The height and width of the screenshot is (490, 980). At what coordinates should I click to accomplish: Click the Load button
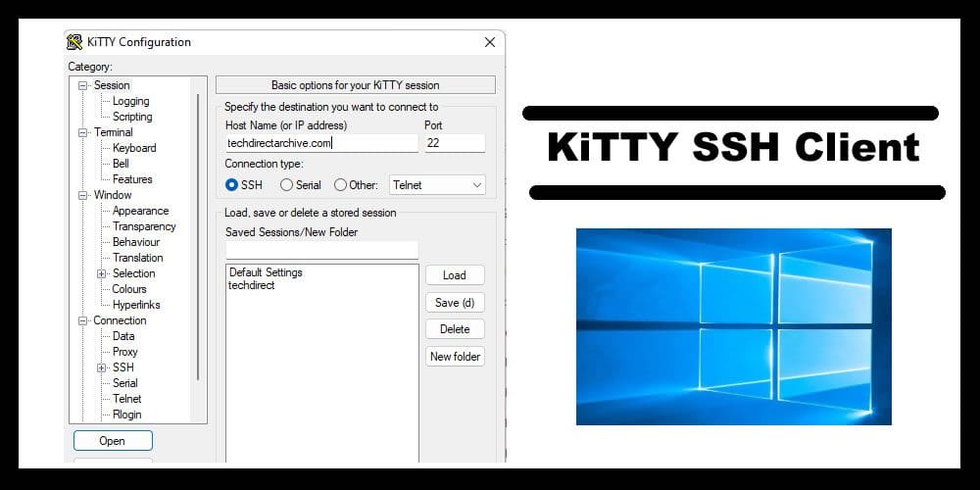point(454,275)
